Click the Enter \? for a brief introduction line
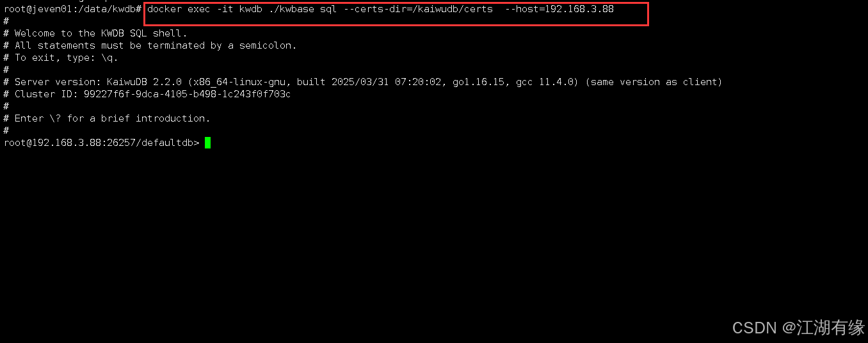This screenshot has height=343, width=868. [x=113, y=118]
